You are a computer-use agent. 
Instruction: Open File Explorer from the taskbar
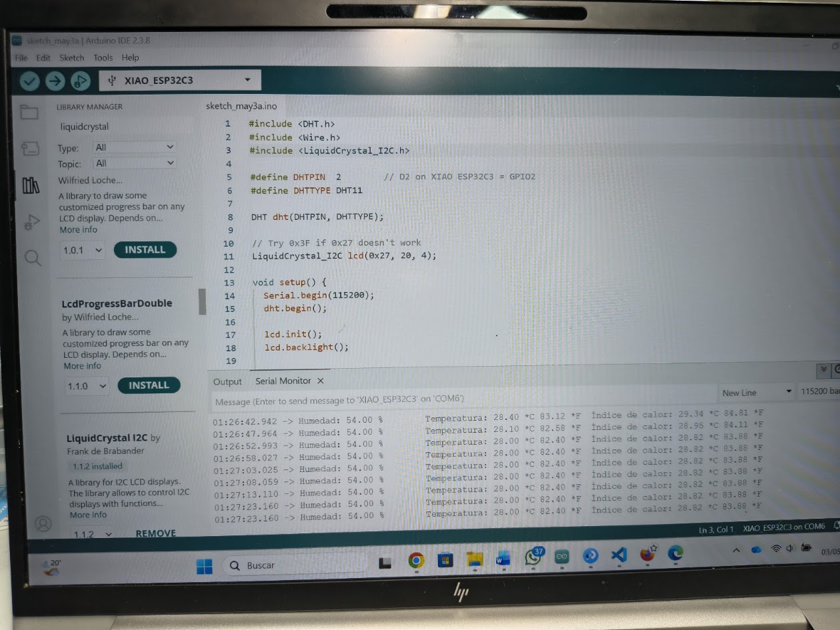[474, 559]
